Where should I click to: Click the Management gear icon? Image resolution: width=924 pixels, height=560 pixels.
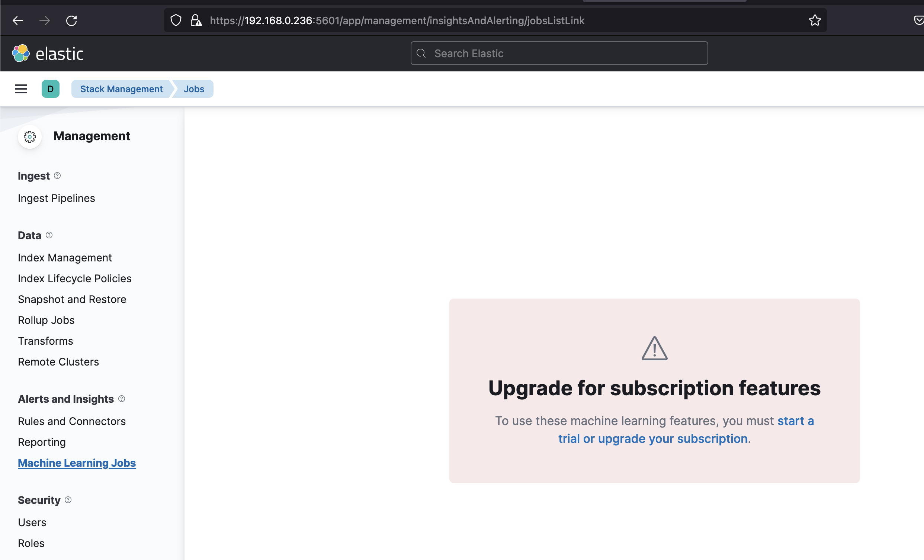(x=30, y=136)
